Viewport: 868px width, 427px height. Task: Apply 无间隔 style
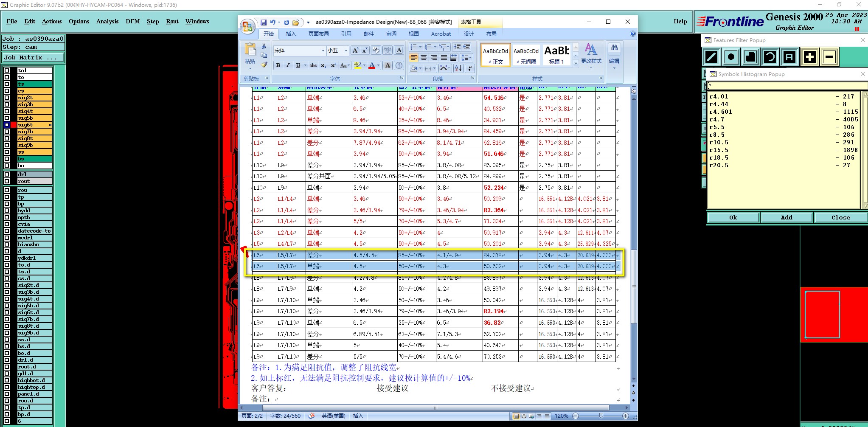click(x=526, y=56)
